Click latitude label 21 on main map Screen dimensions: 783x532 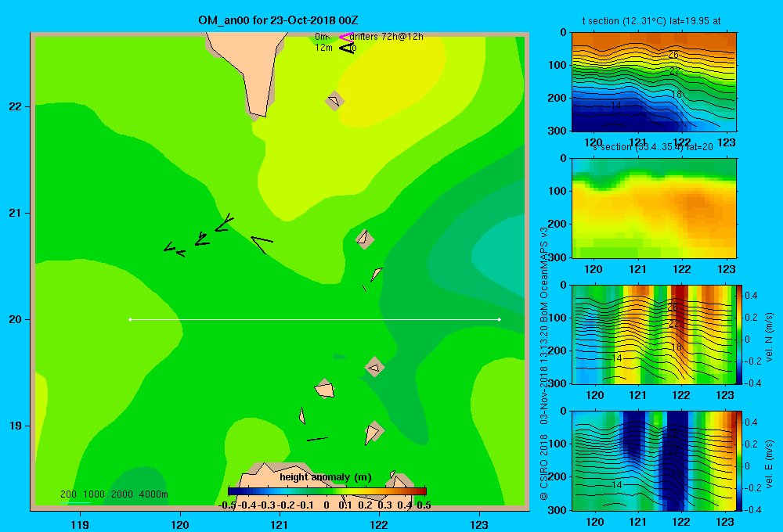pos(16,213)
